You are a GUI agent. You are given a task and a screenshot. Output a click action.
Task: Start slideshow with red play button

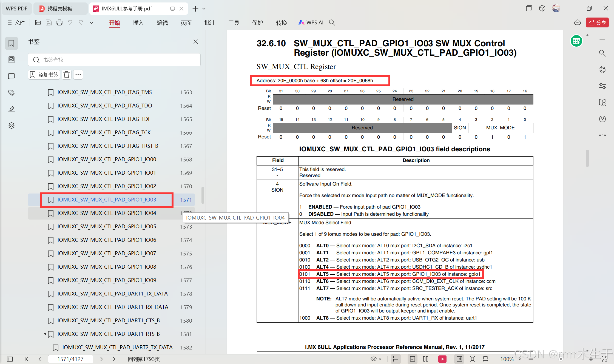442,359
